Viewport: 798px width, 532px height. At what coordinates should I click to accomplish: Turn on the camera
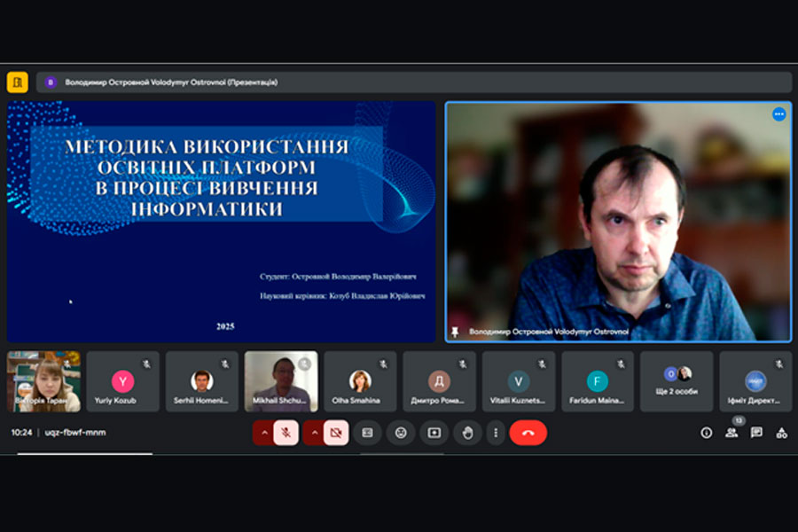(x=335, y=433)
